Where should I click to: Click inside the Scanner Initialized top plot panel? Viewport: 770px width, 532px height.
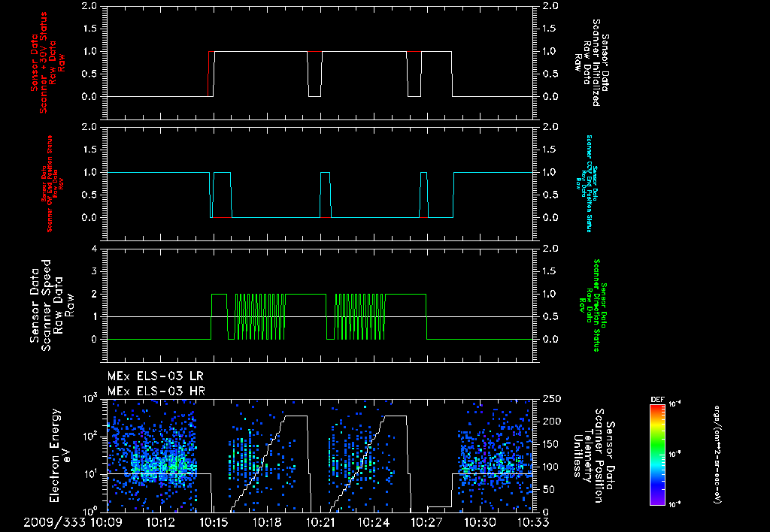[x=320, y=63]
